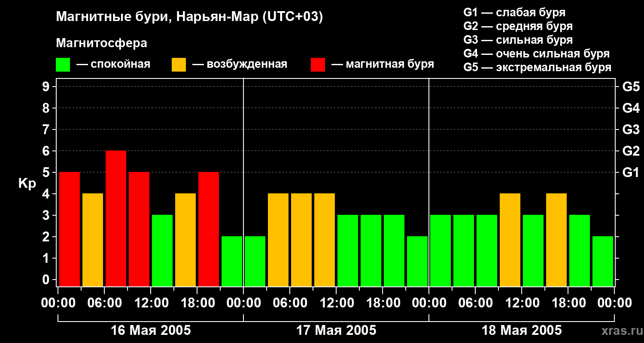
Task: Click the green Kp 3 bar at 12:00 on 16 May
Action: tap(162, 250)
